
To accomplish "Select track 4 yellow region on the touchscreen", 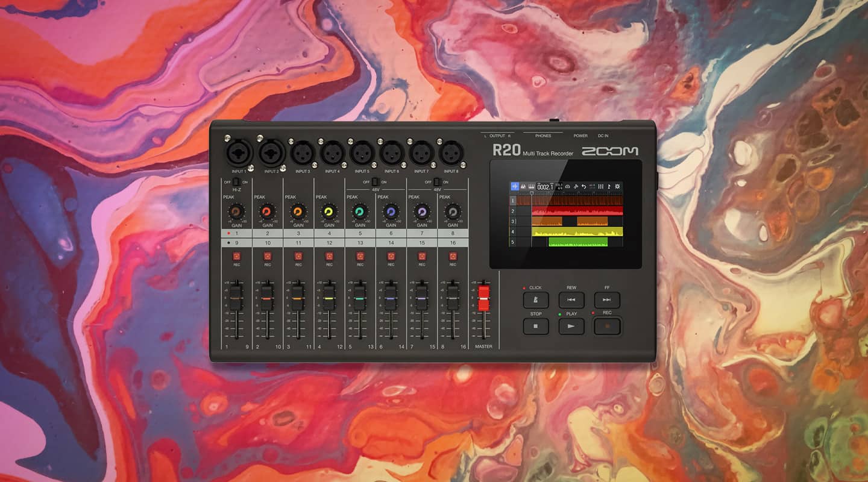I will point(577,231).
